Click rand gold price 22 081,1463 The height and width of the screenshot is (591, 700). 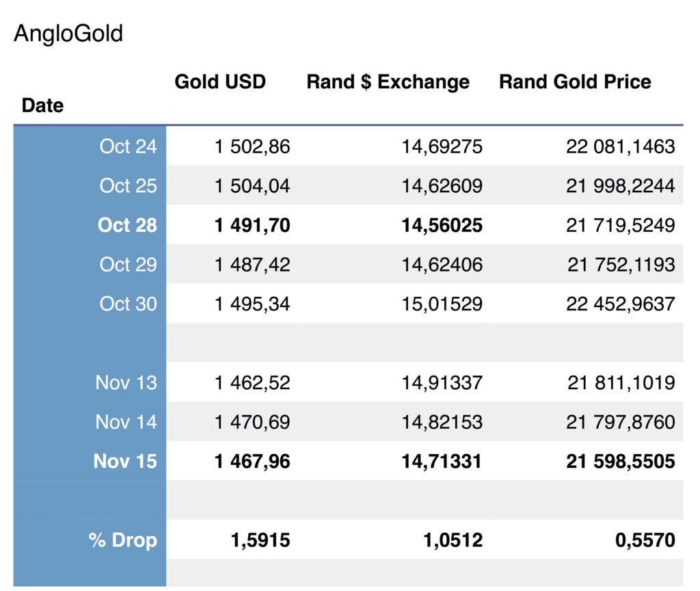point(621,147)
